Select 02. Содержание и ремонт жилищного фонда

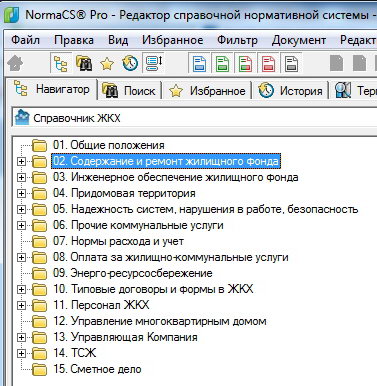(x=166, y=161)
